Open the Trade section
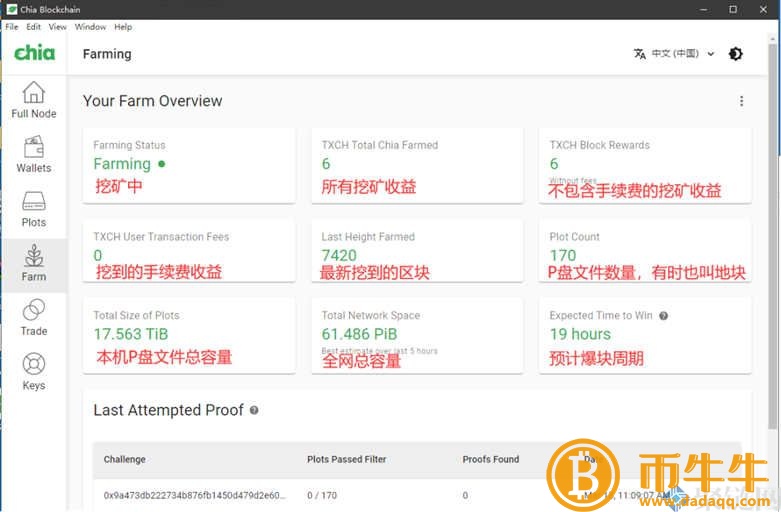 pyautogui.click(x=34, y=318)
